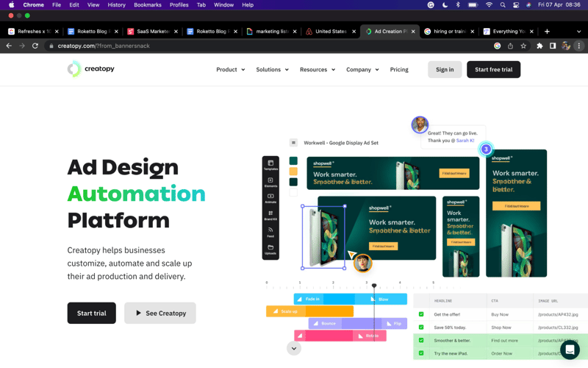Expand the Product dropdown menu
The width and height of the screenshot is (588, 368).
tap(231, 69)
